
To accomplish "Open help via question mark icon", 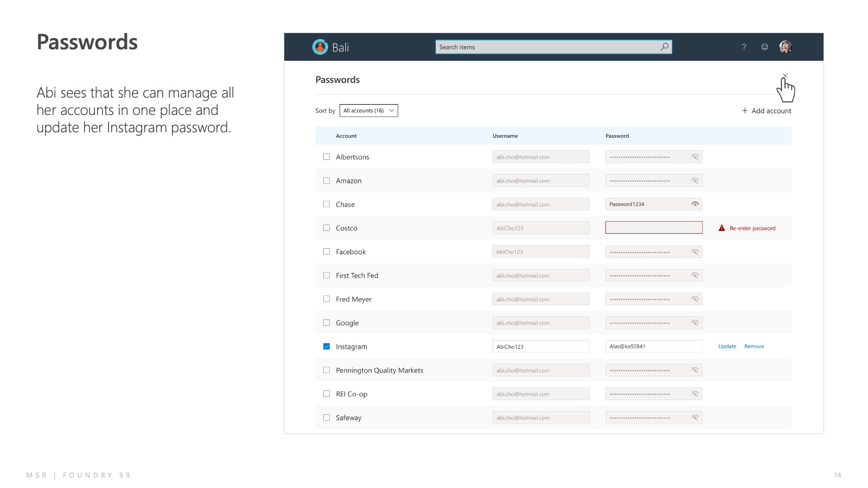I will coord(744,47).
